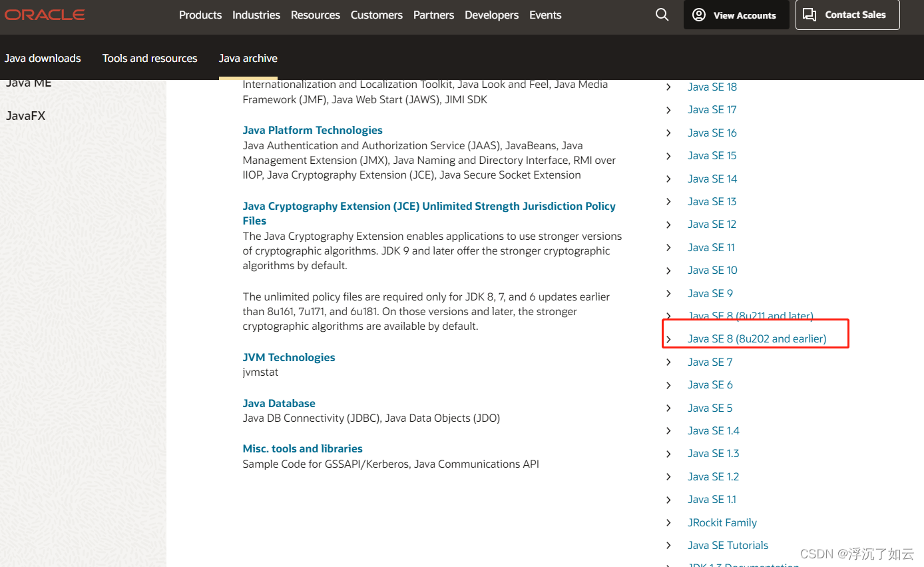Viewport: 924px width, 567px height.
Task: Open the Industries menu
Action: coord(256,15)
